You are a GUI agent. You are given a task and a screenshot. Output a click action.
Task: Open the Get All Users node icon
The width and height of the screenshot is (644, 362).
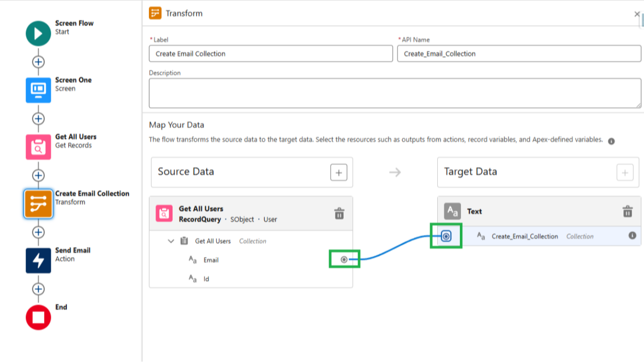(38, 147)
